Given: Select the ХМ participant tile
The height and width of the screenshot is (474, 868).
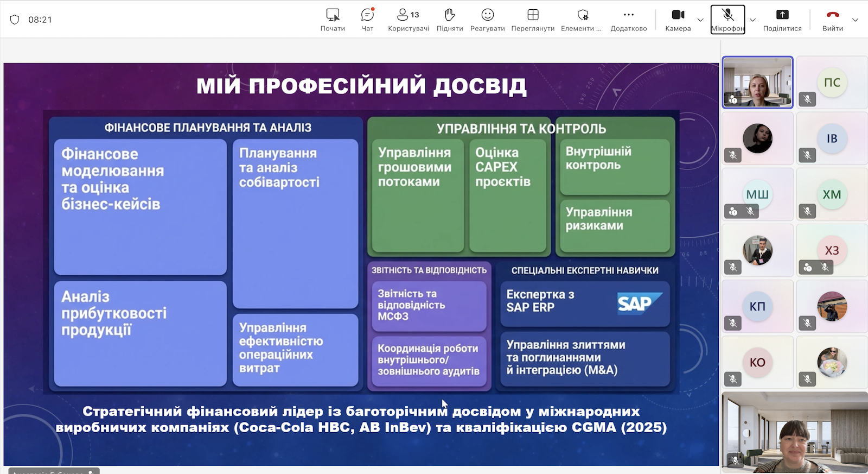Looking at the screenshot, I should (x=832, y=194).
